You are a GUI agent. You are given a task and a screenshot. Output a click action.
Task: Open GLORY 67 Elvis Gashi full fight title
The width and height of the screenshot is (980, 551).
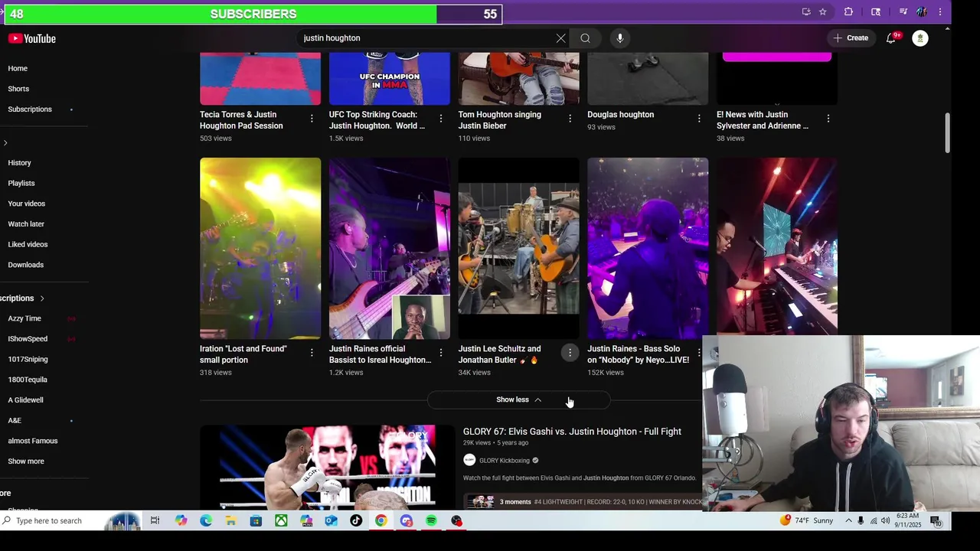[572, 432]
